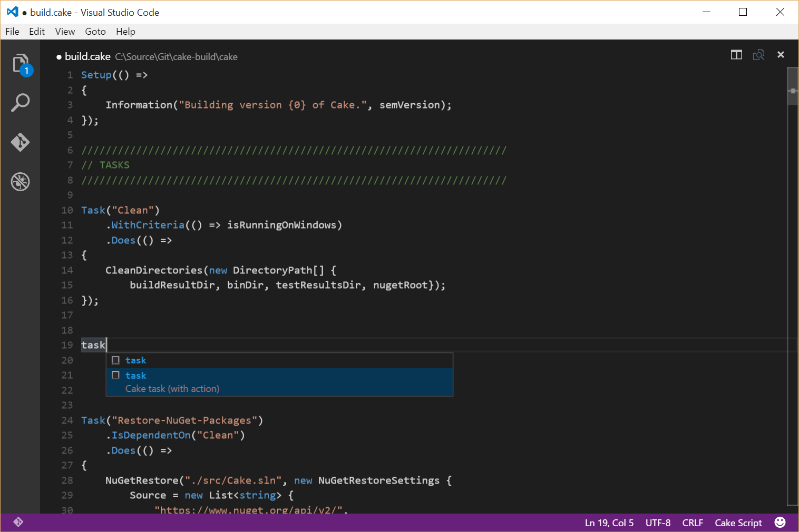Click the typed word task on line 19

pos(93,345)
